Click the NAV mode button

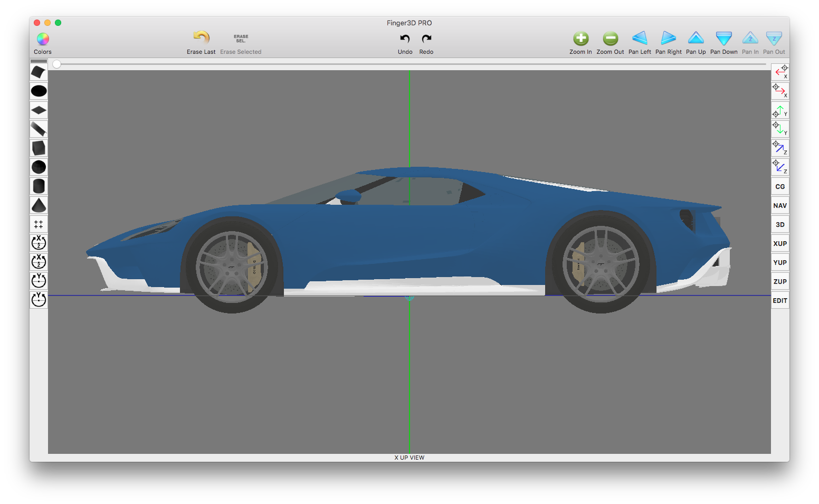tap(780, 205)
